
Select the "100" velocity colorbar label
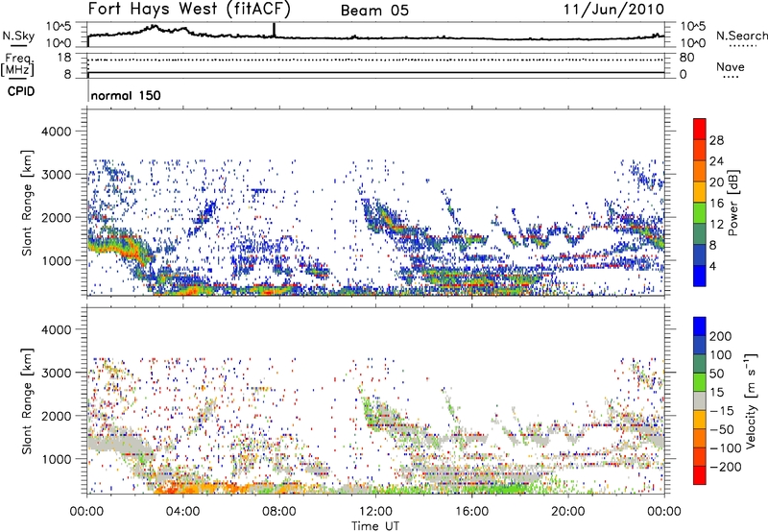[x=721, y=355]
